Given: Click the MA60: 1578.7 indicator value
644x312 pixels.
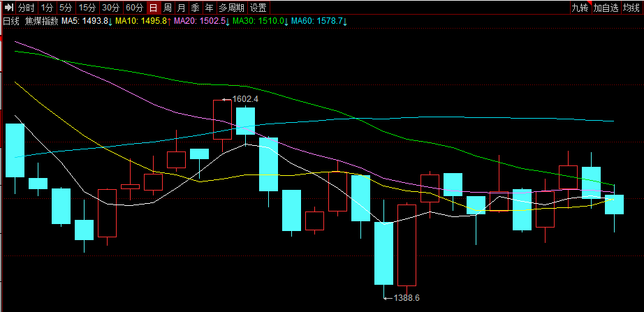Looking at the screenshot, I should pos(318,22).
